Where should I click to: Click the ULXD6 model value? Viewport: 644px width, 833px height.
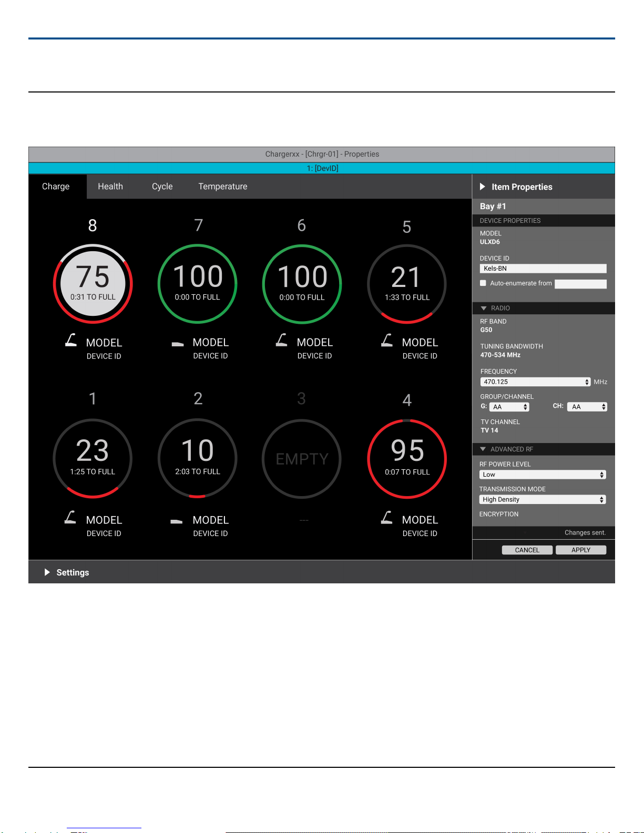[x=490, y=242]
